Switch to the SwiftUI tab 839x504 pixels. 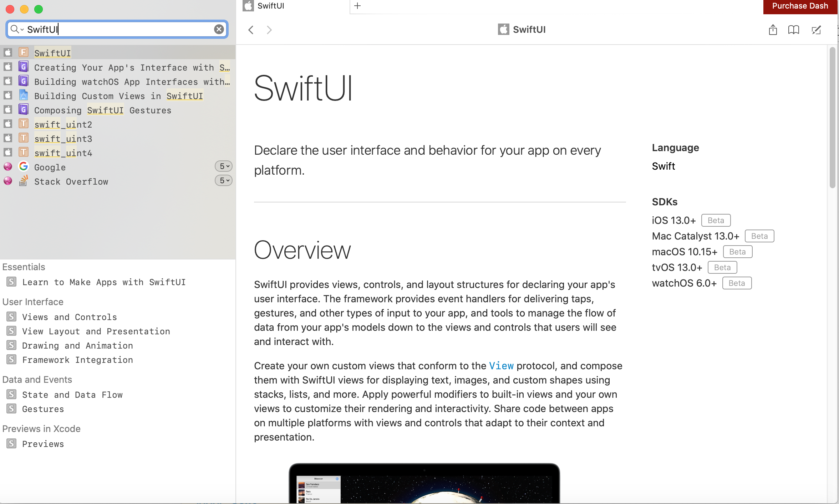tap(270, 6)
